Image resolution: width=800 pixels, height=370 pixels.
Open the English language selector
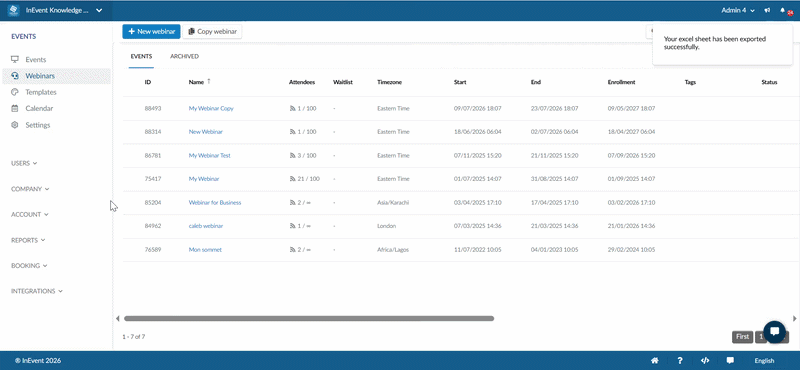coord(764,361)
